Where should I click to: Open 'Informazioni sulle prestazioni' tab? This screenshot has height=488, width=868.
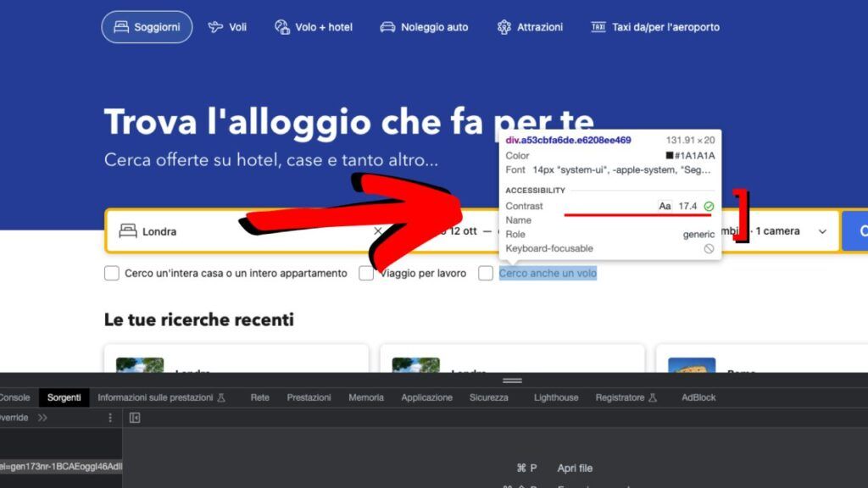pos(161,398)
